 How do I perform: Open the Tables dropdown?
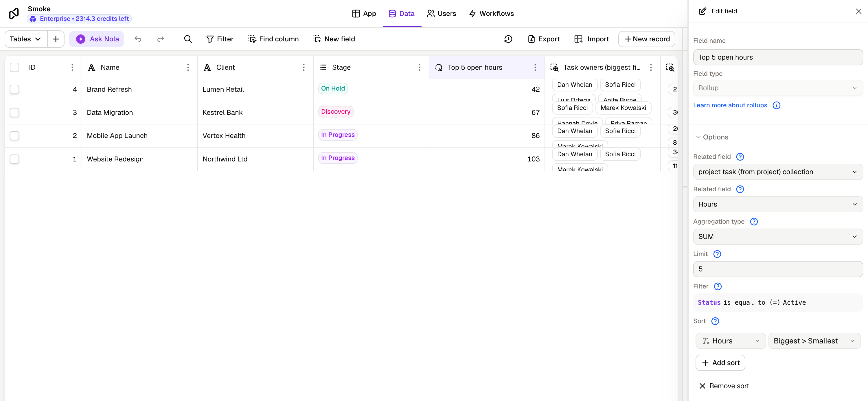[26, 39]
